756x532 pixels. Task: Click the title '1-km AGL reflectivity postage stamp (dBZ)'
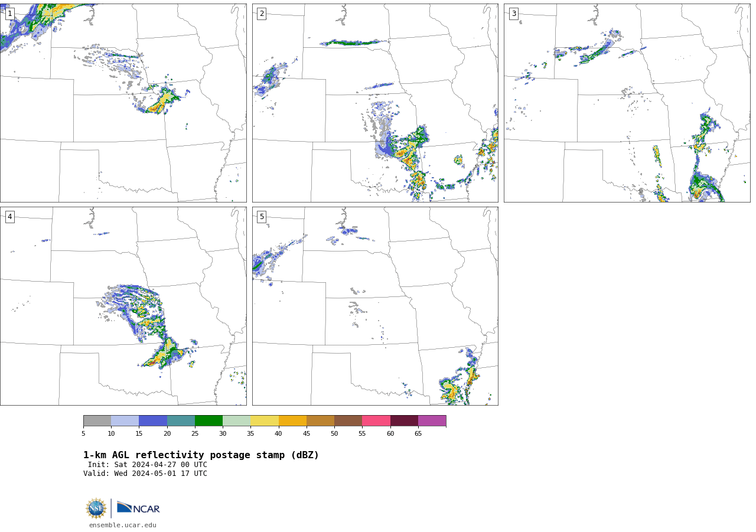[201, 455]
